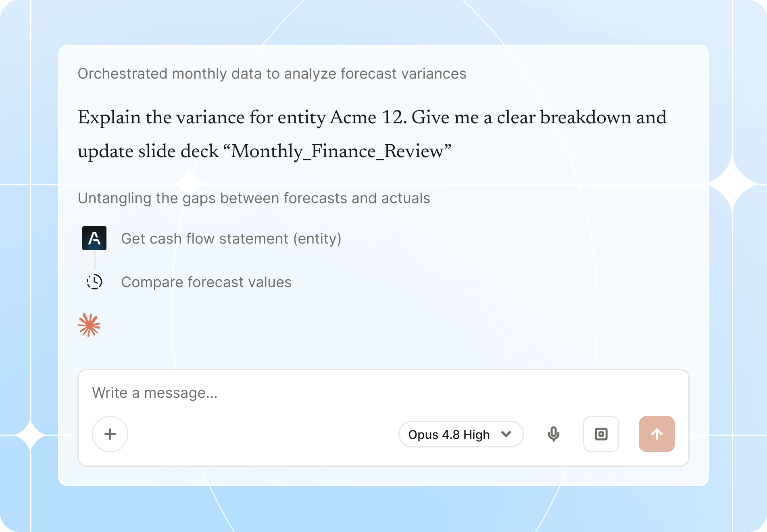Click the word Orchestrated in the summary line
Viewport: 767px width, 532px height.
click(123, 74)
